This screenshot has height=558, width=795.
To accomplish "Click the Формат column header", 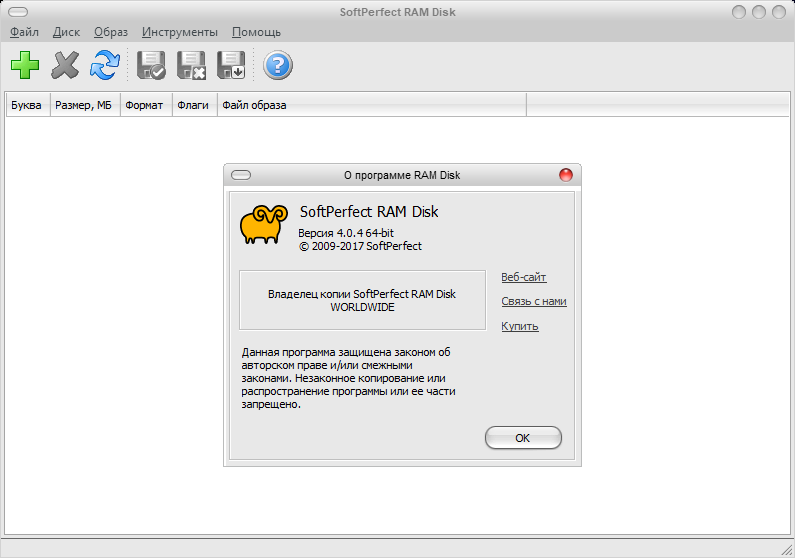I will pos(146,105).
